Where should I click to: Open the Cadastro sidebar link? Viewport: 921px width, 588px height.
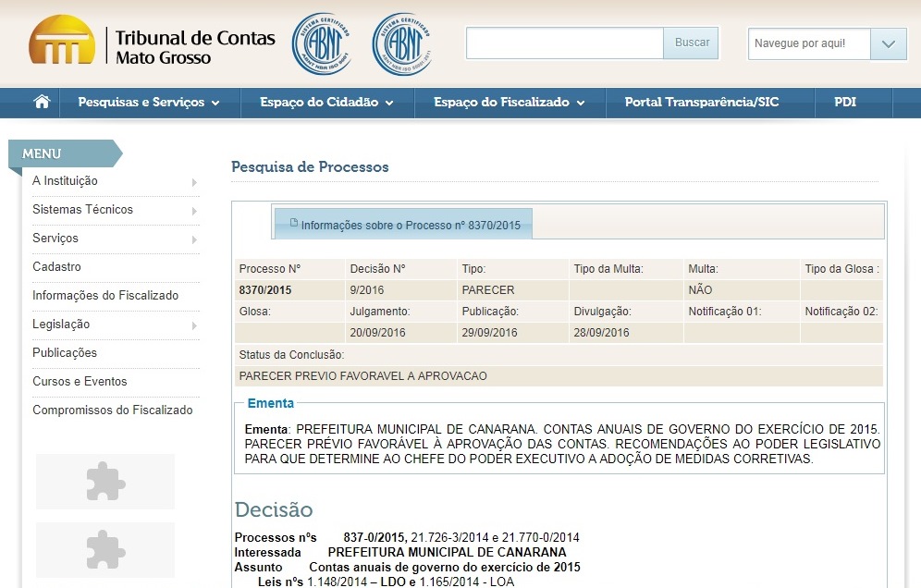tap(56, 267)
